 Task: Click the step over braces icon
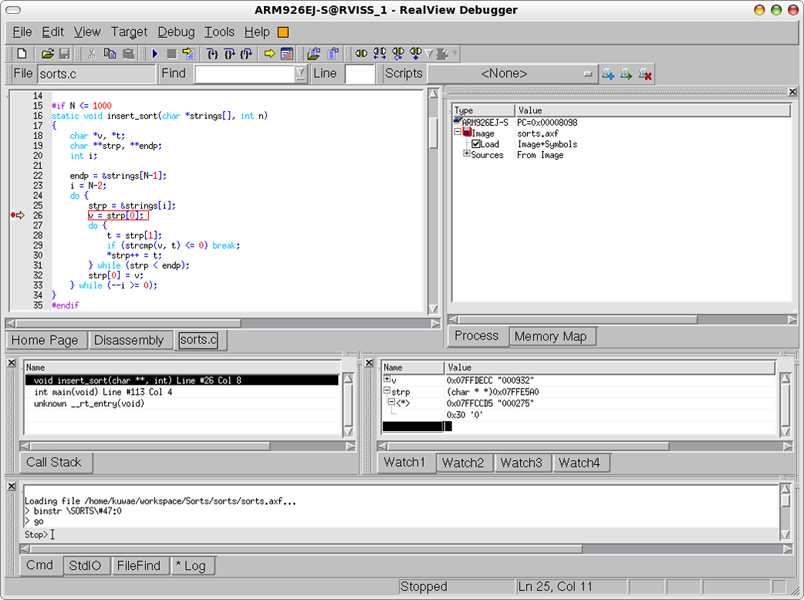pyautogui.click(x=229, y=53)
